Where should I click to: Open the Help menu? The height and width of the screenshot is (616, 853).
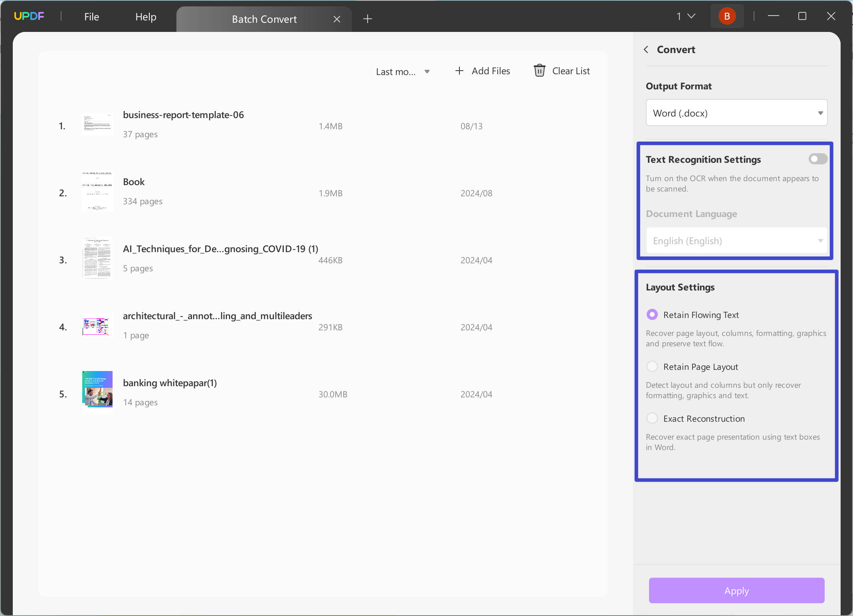(145, 17)
